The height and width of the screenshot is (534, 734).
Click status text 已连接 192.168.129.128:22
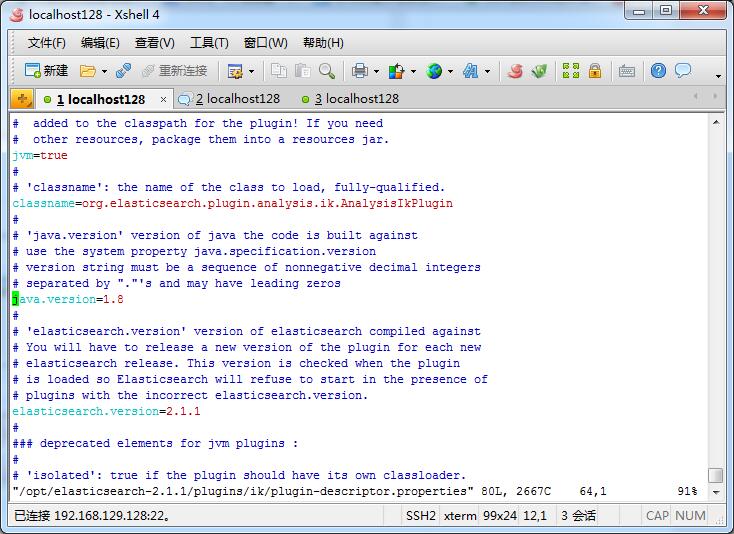(x=92, y=515)
